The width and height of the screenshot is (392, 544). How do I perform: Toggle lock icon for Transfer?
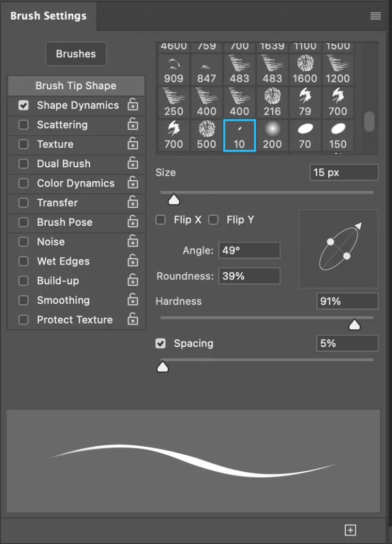coord(133,202)
